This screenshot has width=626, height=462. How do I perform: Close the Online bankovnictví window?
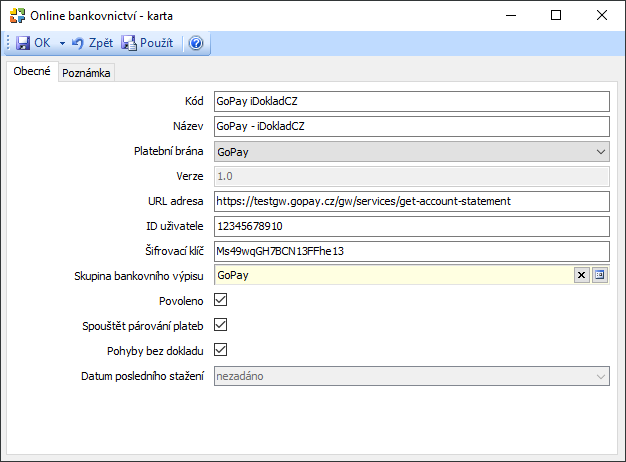[602, 16]
